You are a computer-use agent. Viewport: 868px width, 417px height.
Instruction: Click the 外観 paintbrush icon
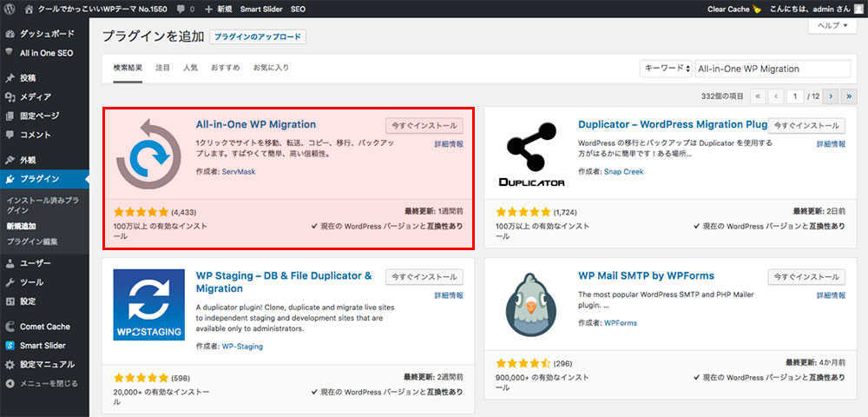click(10, 160)
